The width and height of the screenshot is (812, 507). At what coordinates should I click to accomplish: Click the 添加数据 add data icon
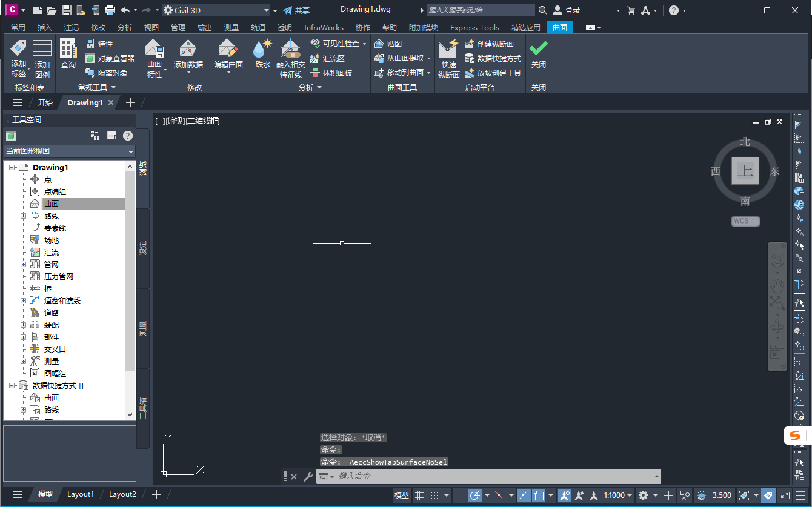pos(188,48)
